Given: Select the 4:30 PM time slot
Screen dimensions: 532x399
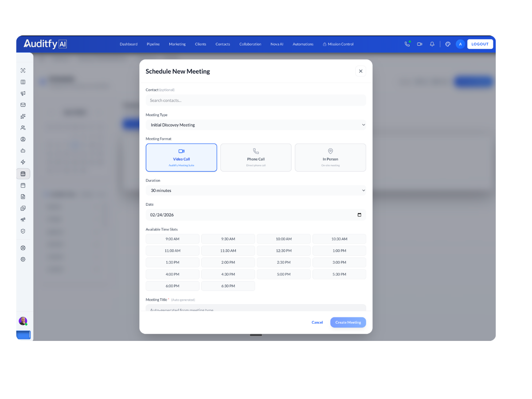Looking at the screenshot, I should pyautogui.click(x=228, y=274).
